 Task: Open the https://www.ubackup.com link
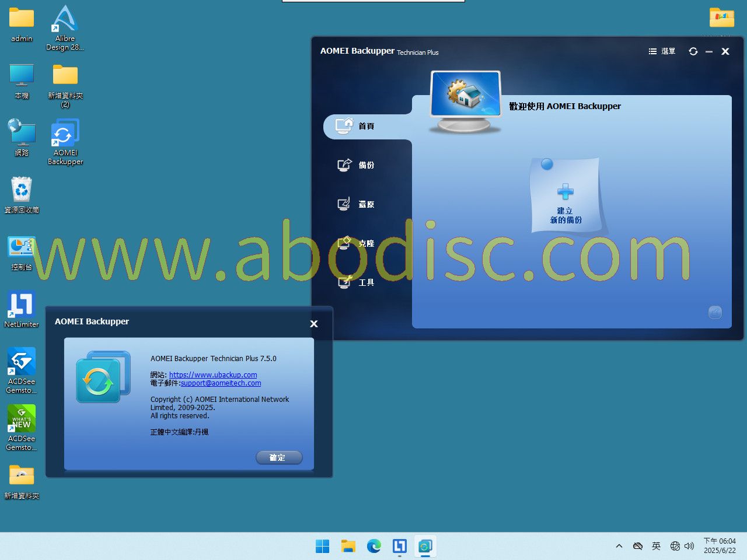(x=213, y=375)
